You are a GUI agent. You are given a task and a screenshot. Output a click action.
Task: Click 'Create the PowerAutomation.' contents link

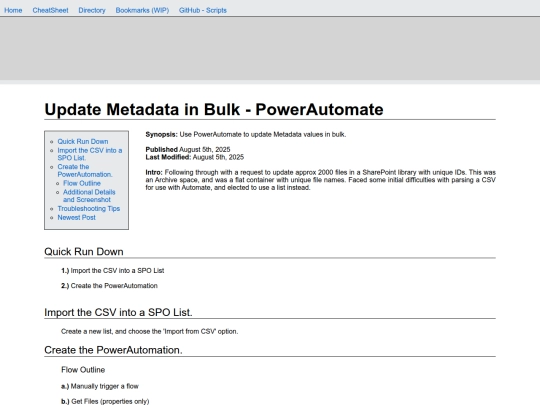point(85,170)
